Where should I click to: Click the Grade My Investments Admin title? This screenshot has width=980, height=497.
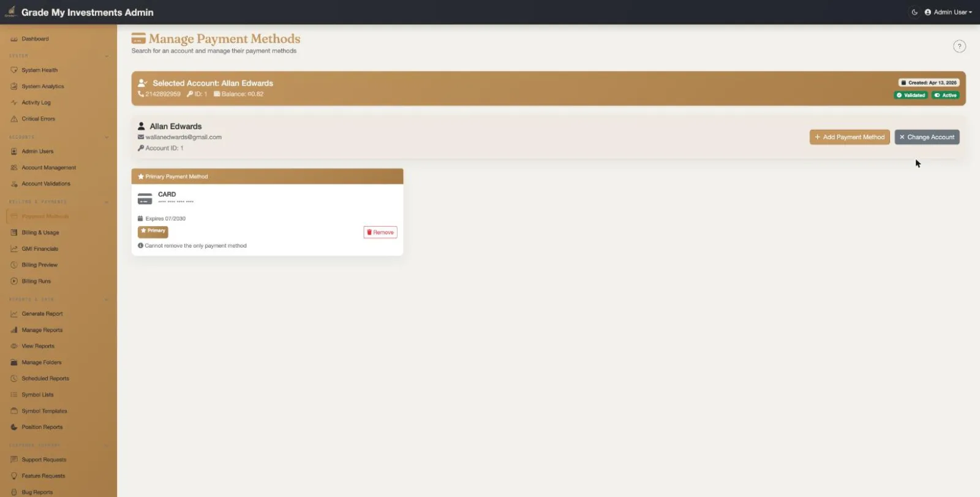(88, 12)
